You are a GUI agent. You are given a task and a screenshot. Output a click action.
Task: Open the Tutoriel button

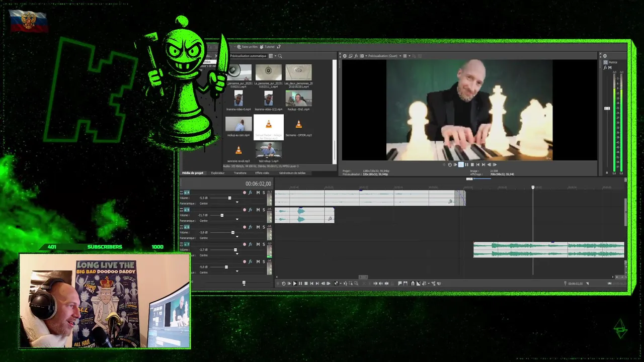point(267,47)
